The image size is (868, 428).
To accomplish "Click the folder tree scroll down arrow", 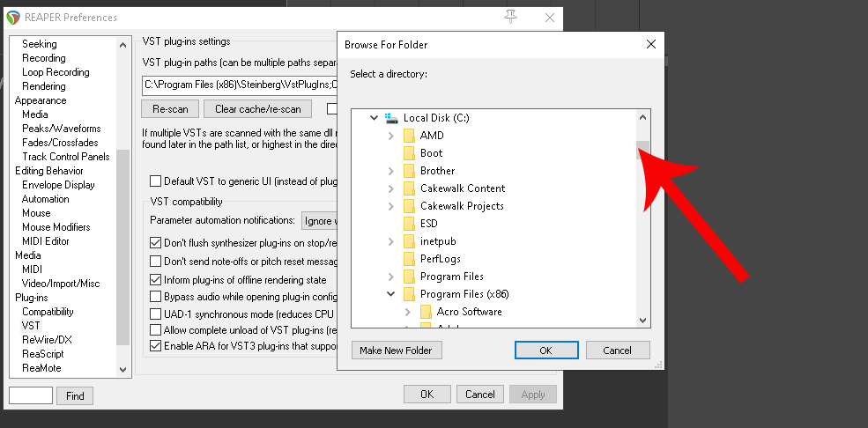I will click(x=642, y=320).
